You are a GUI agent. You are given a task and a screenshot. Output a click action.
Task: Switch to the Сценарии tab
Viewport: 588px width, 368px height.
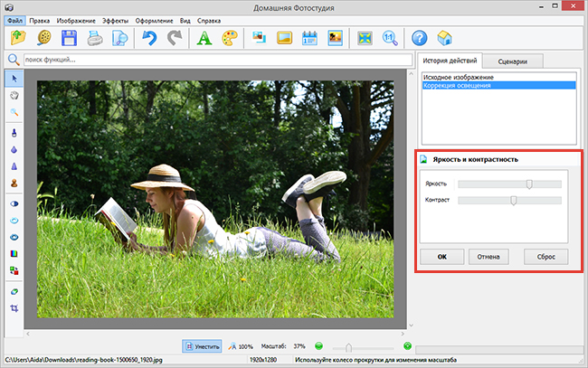coord(513,61)
